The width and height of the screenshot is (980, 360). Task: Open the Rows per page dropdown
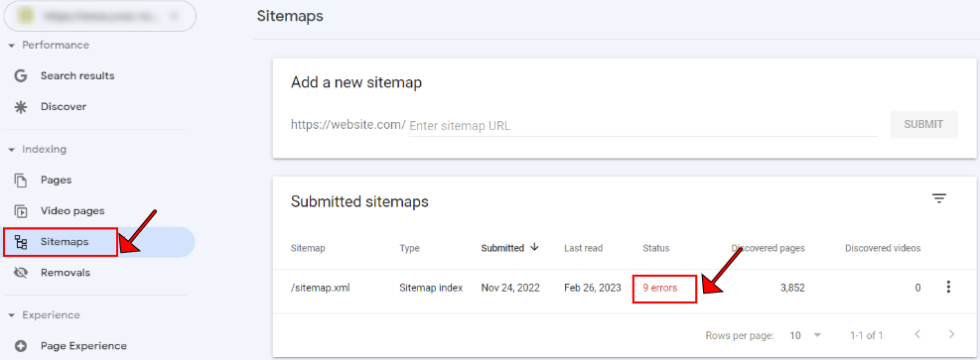coord(805,335)
